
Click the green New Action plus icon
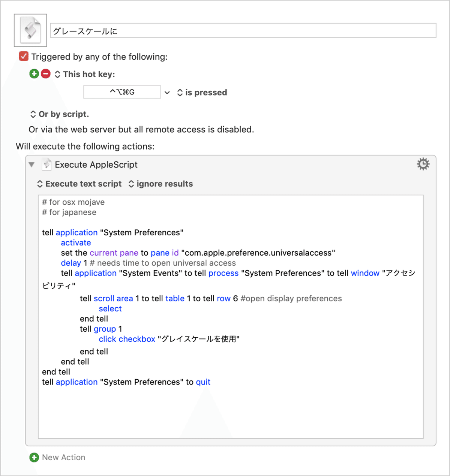tap(34, 457)
